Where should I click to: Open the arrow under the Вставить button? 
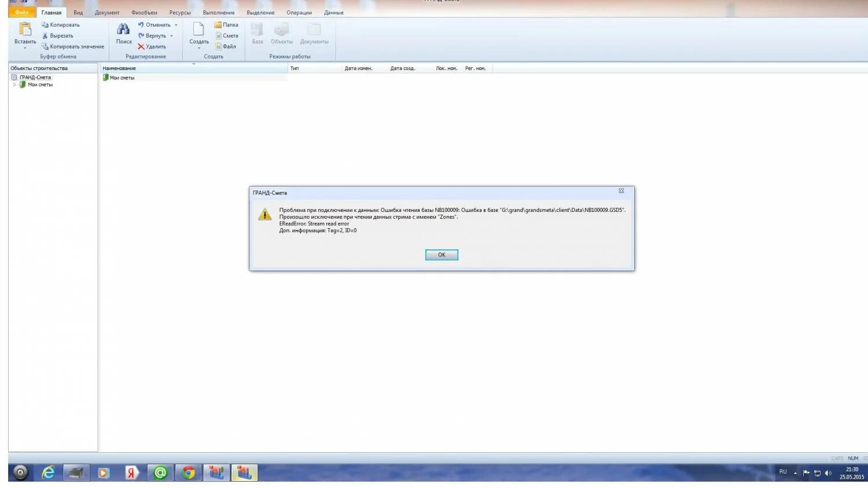point(25,48)
